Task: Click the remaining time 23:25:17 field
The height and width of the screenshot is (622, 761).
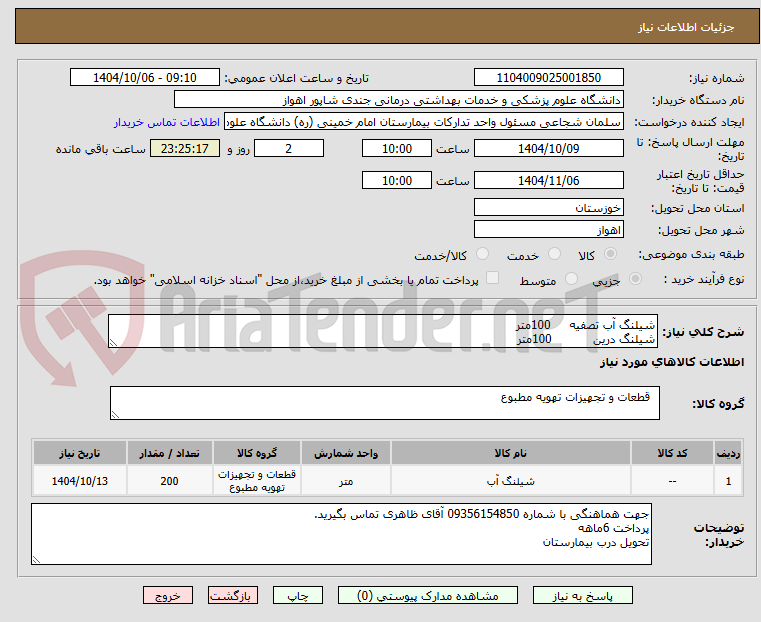Action: (185, 148)
